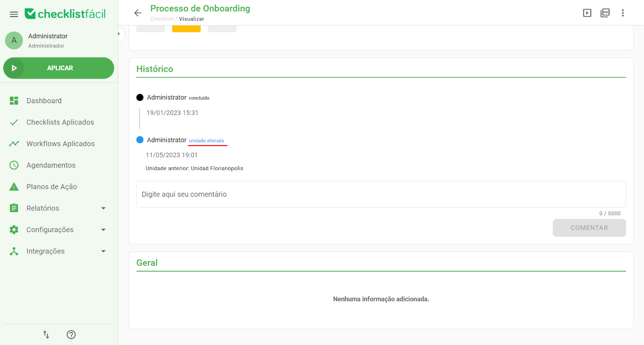Open the hamburger menu icon
This screenshot has width=644, height=345.
click(14, 14)
